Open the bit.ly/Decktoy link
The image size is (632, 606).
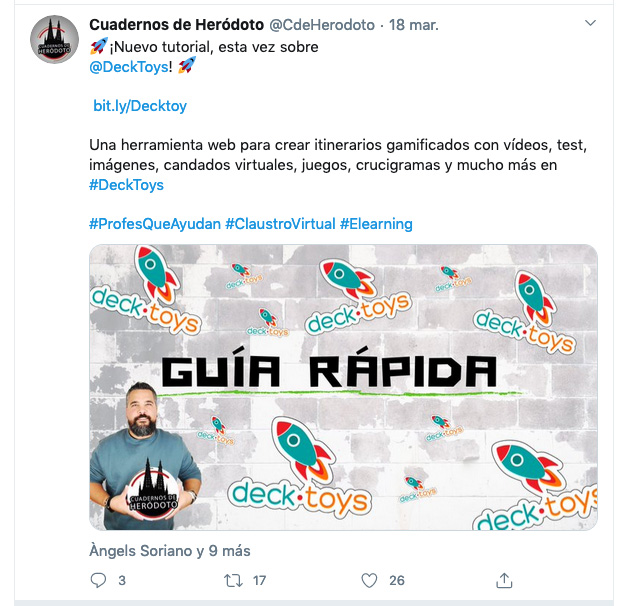(140, 106)
